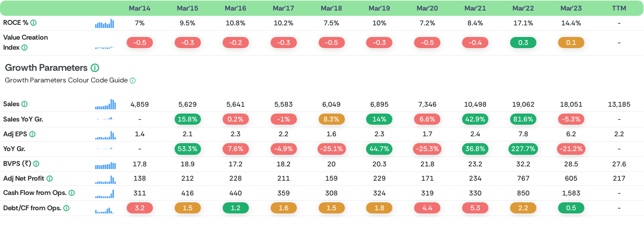
Task: Open the Cash Flow from Ops. sparkline
Action: click(x=104, y=193)
